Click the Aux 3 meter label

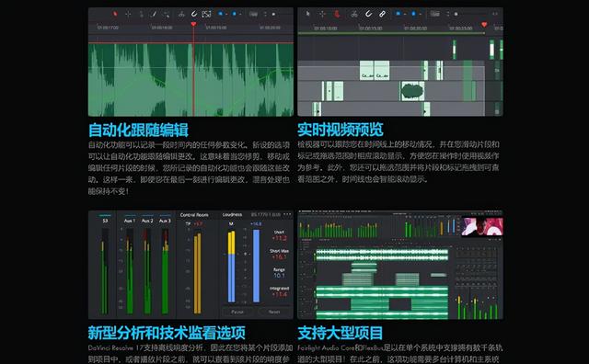click(x=165, y=221)
